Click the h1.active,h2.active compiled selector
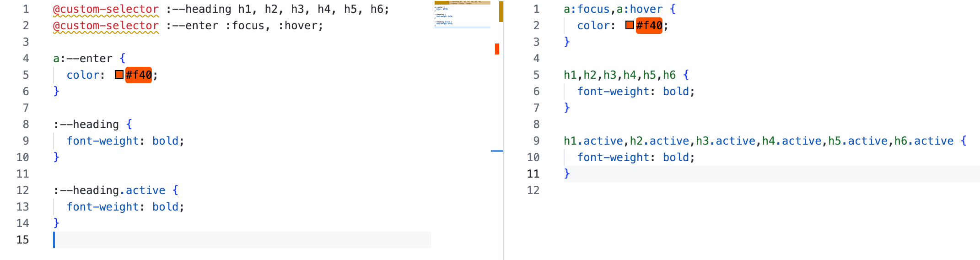 [x=759, y=141]
